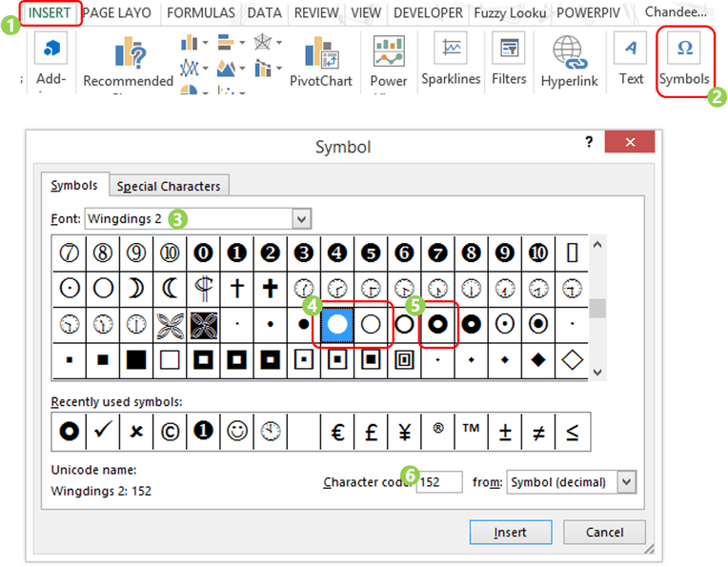
Task: Select the large hollow diamond symbol
Action: pyautogui.click(x=572, y=359)
